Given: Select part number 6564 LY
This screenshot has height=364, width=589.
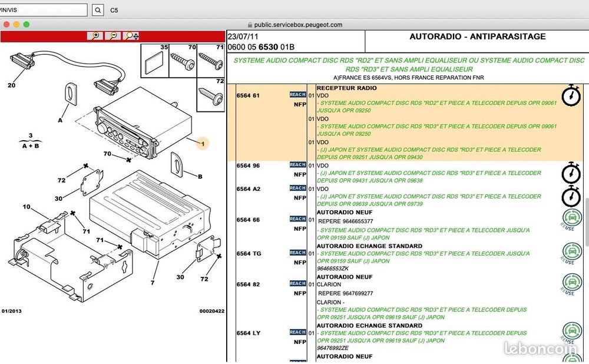Looking at the screenshot, I should (x=249, y=333).
